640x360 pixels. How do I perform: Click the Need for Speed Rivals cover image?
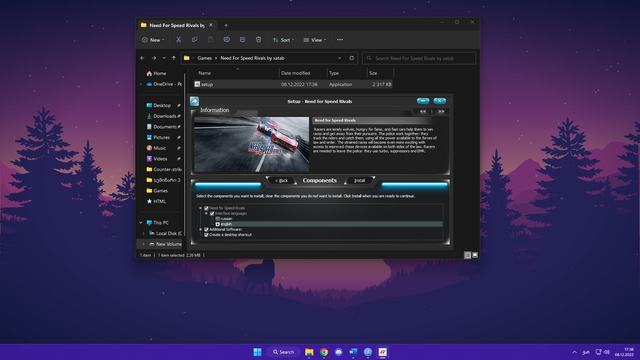click(x=251, y=144)
